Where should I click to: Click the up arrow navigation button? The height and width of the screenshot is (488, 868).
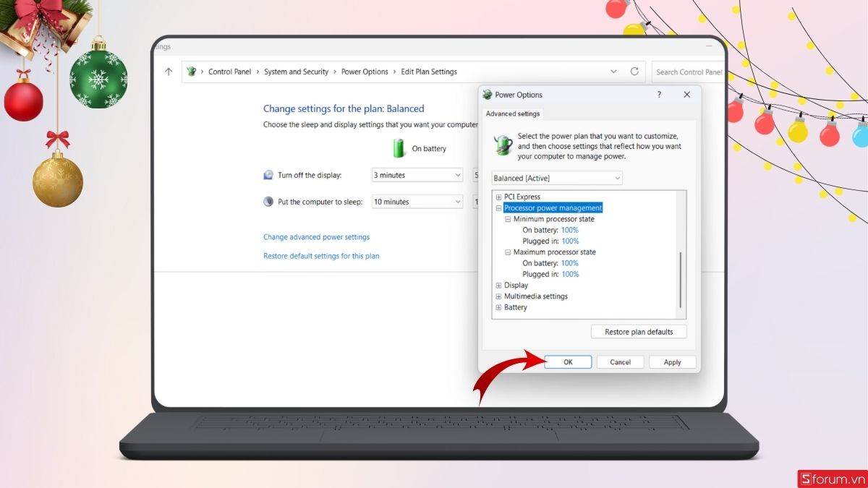click(x=169, y=72)
